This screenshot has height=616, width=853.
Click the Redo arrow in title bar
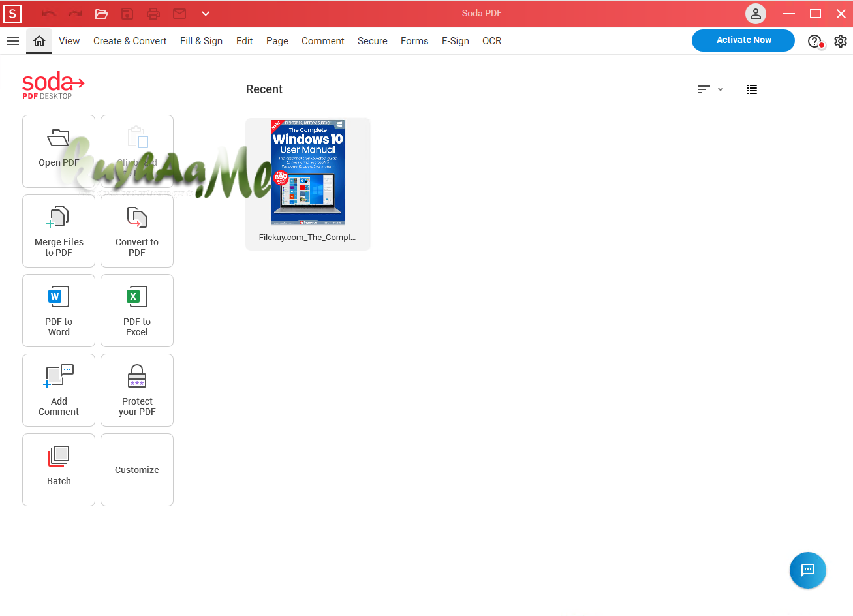pos(75,14)
